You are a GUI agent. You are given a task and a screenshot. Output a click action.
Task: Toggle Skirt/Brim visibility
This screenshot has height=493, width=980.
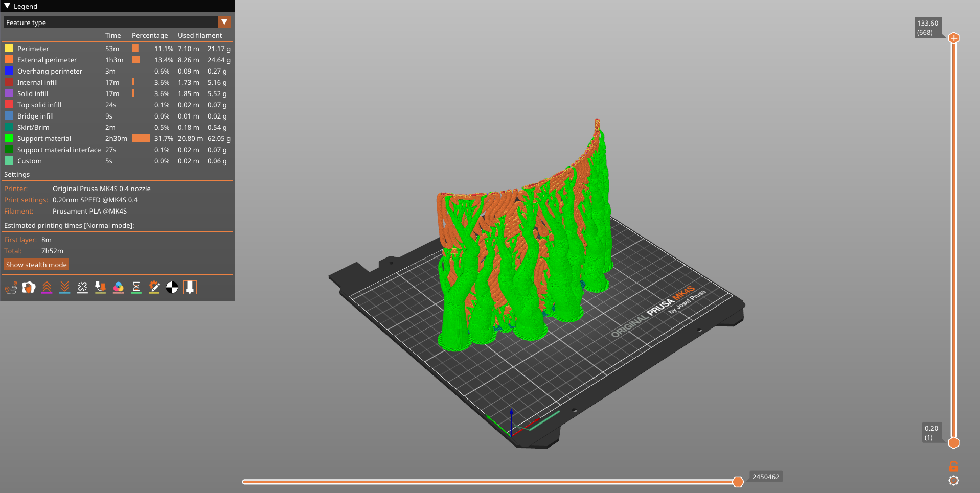(x=118, y=127)
